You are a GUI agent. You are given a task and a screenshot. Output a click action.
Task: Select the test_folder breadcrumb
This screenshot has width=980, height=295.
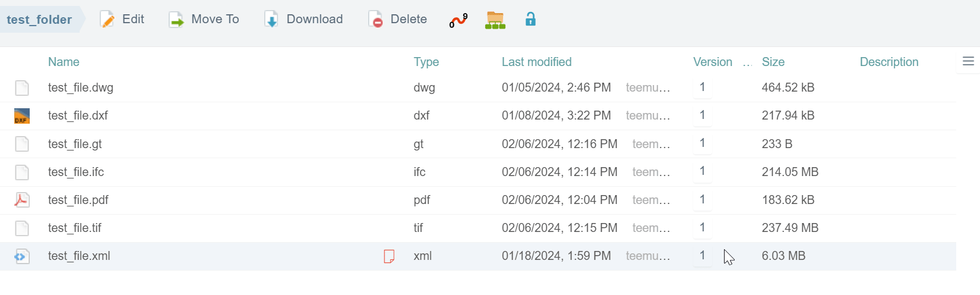39,20
